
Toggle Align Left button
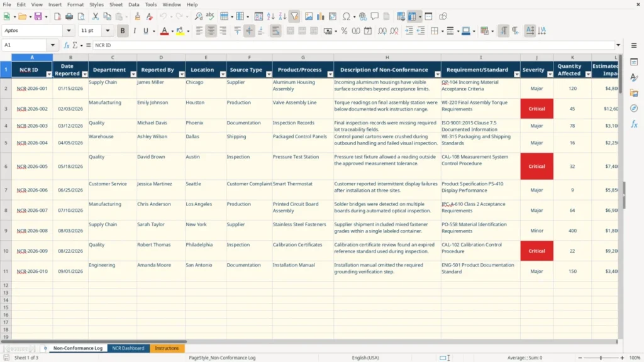[199, 31]
